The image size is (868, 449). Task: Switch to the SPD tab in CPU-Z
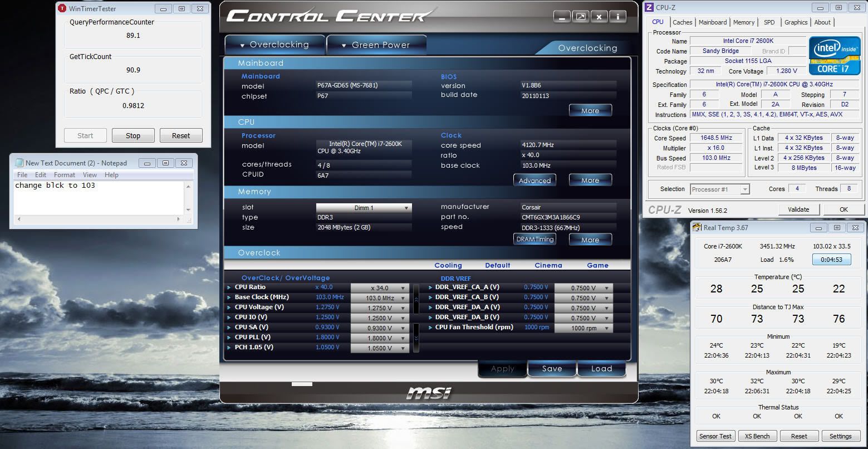(x=769, y=22)
